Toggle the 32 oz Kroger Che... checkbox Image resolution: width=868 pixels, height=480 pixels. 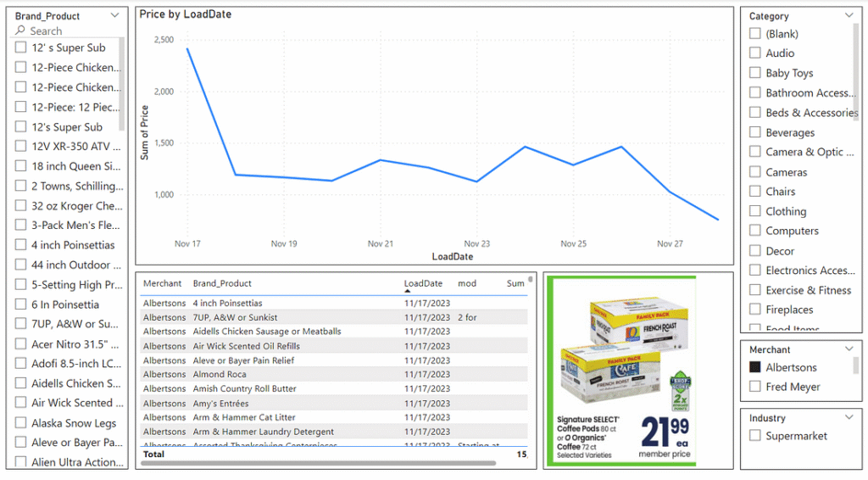coord(20,205)
